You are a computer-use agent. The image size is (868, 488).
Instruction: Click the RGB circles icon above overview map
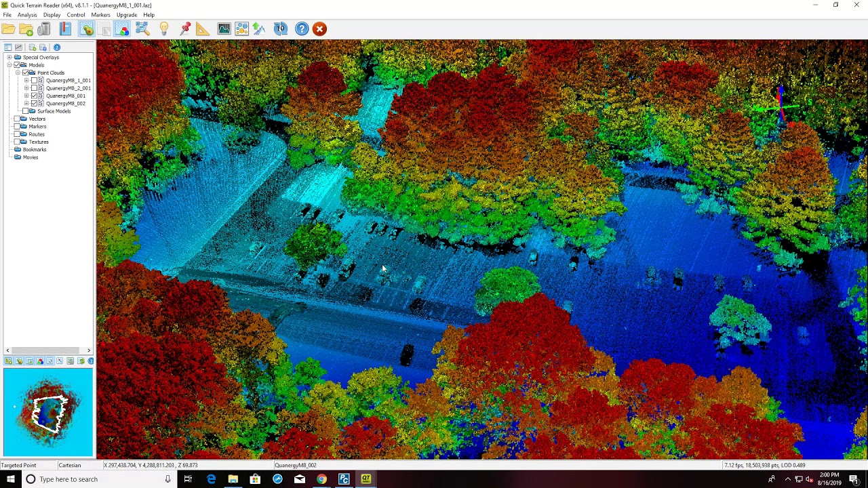(x=40, y=361)
